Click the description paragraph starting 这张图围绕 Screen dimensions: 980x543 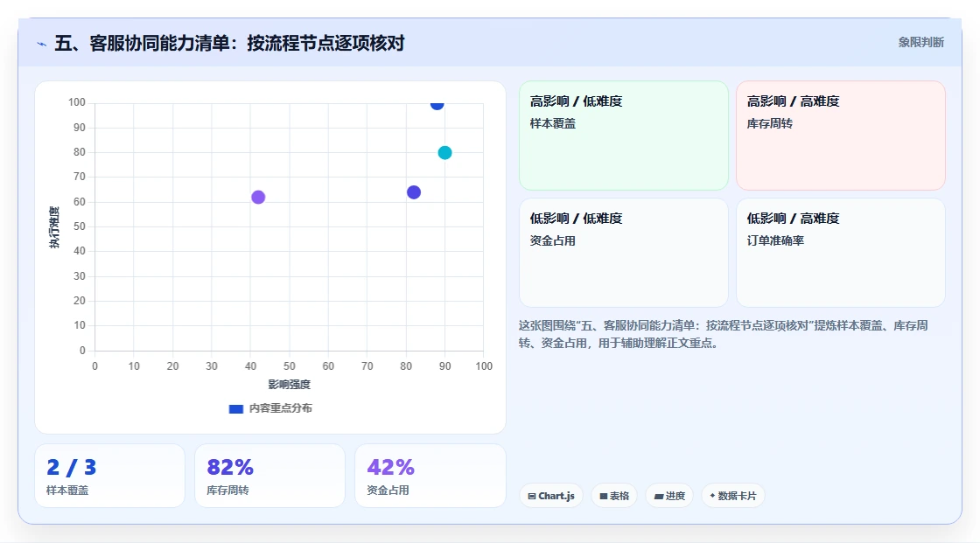[723, 334]
